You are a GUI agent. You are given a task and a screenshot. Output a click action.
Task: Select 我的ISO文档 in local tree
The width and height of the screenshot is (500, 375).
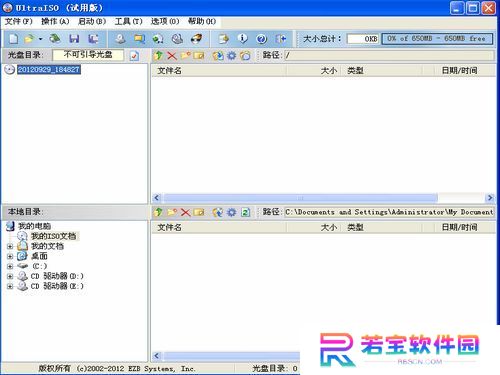(53, 236)
